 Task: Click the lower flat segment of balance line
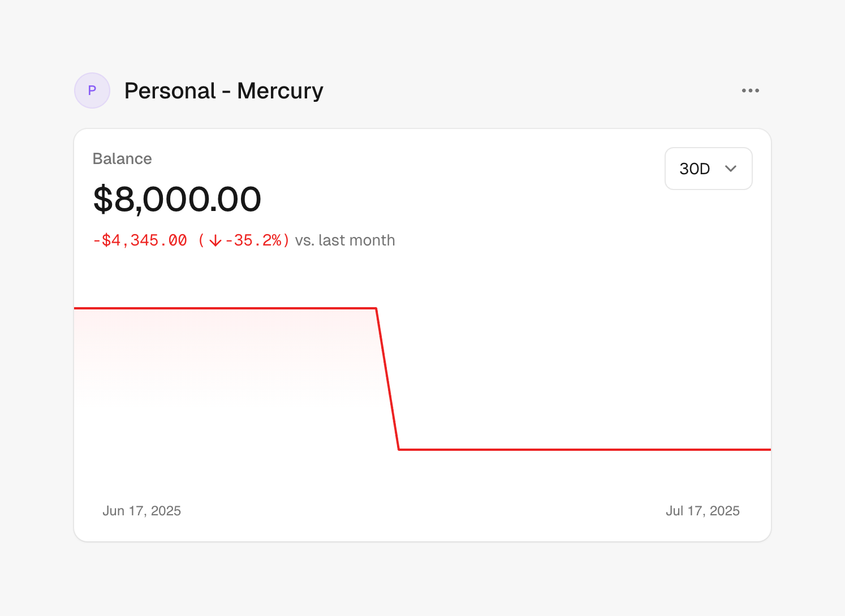(x=583, y=450)
